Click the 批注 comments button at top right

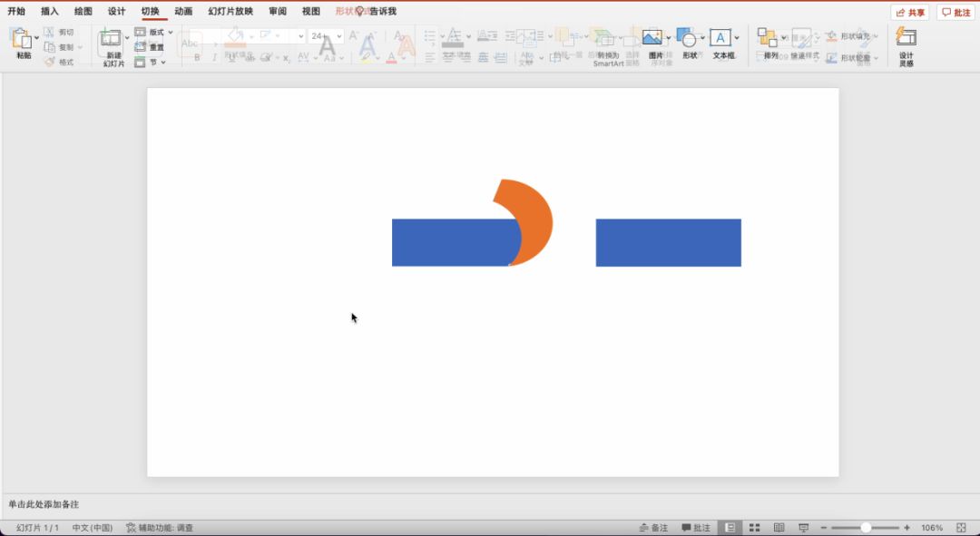pyautogui.click(x=955, y=13)
